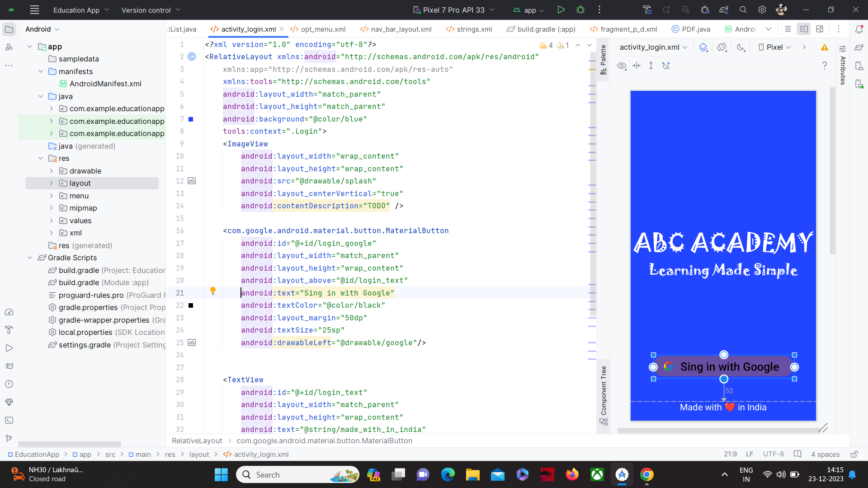Click the blue color swatch in gutter
Image resolution: width=868 pixels, height=488 pixels.
coord(191,119)
